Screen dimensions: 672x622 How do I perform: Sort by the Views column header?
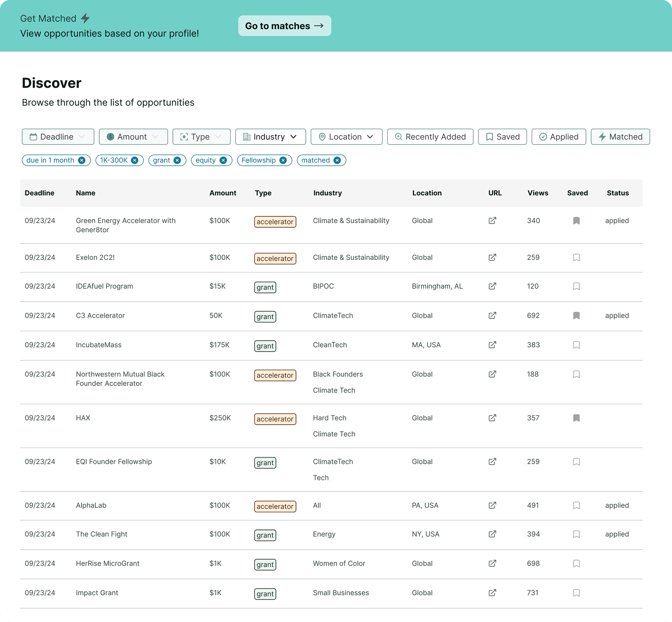(538, 193)
